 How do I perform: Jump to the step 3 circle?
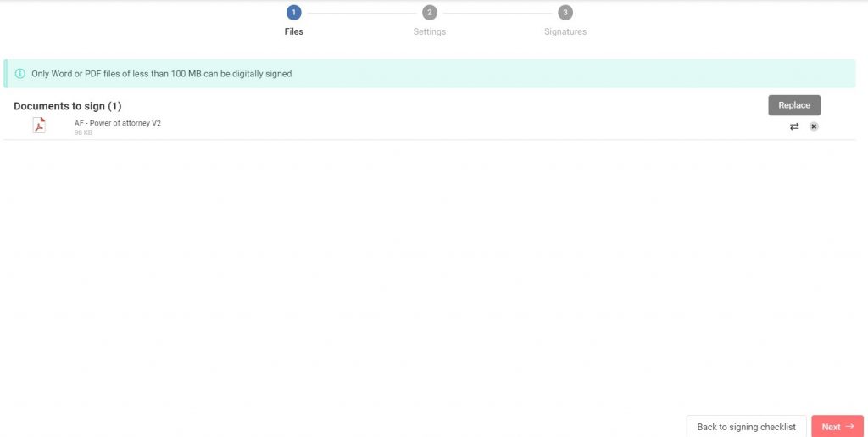565,13
